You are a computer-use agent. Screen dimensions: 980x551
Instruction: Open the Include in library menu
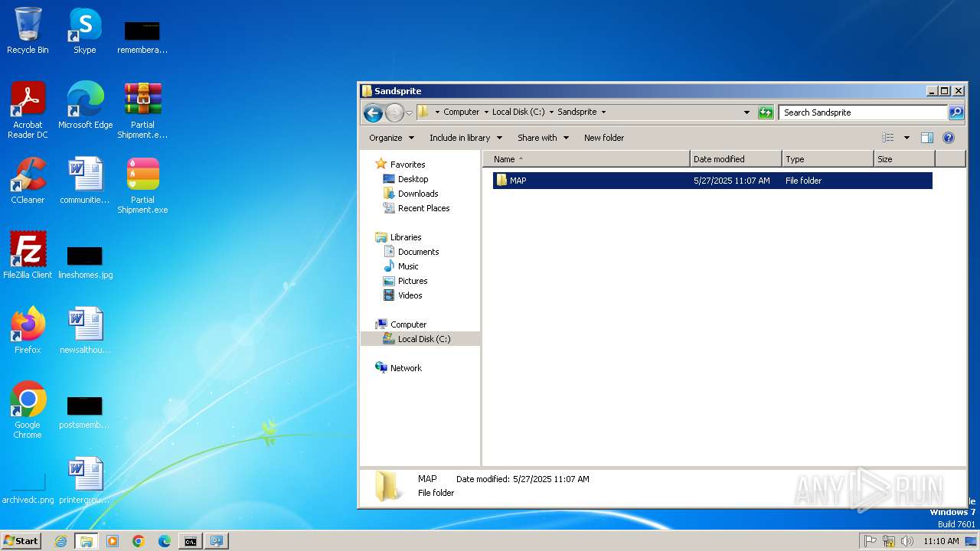465,138
